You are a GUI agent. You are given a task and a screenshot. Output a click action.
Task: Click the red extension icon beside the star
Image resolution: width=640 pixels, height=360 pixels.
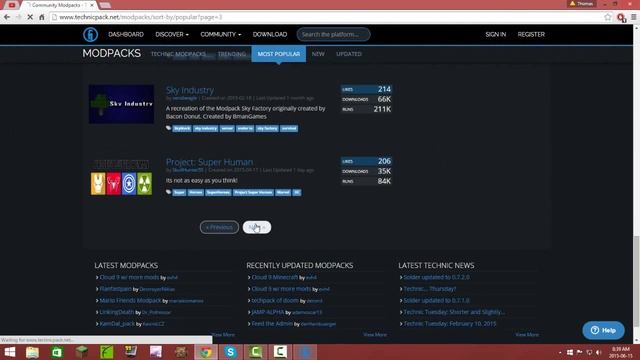click(x=621, y=18)
